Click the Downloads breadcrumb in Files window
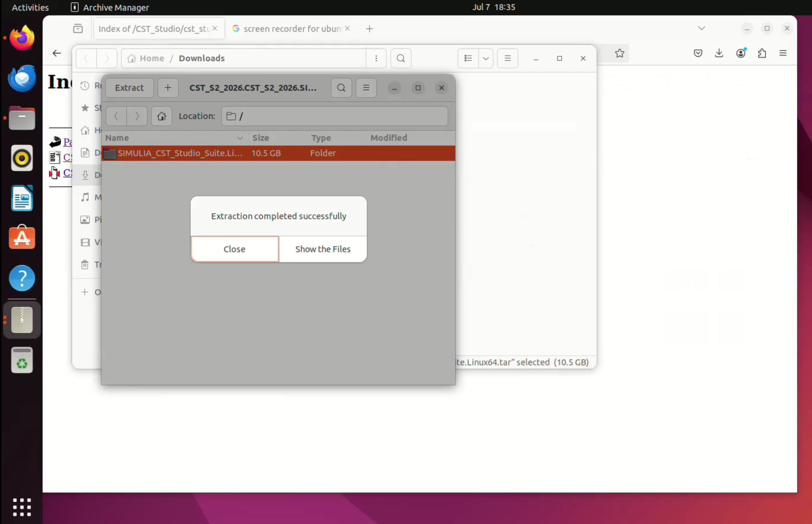Screen dimensions: 812x524 click(x=201, y=58)
